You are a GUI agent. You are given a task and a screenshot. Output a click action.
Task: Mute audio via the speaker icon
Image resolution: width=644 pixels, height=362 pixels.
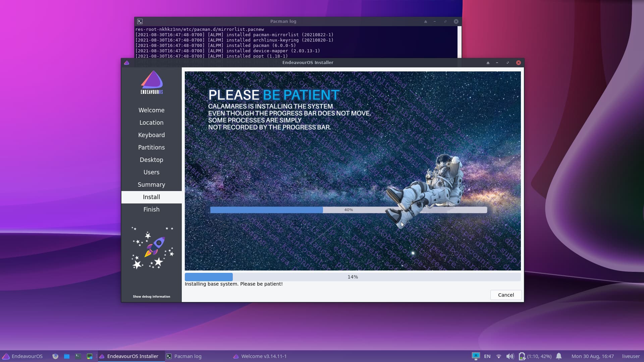point(510,356)
